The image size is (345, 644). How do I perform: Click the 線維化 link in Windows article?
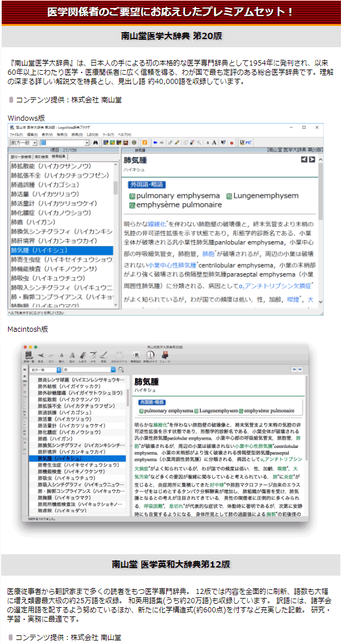[x=158, y=225]
